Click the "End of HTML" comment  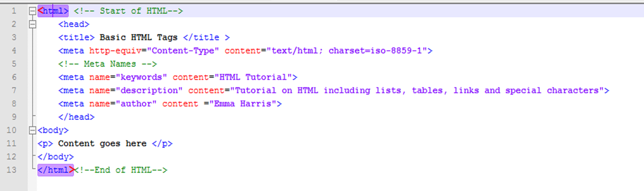point(120,170)
